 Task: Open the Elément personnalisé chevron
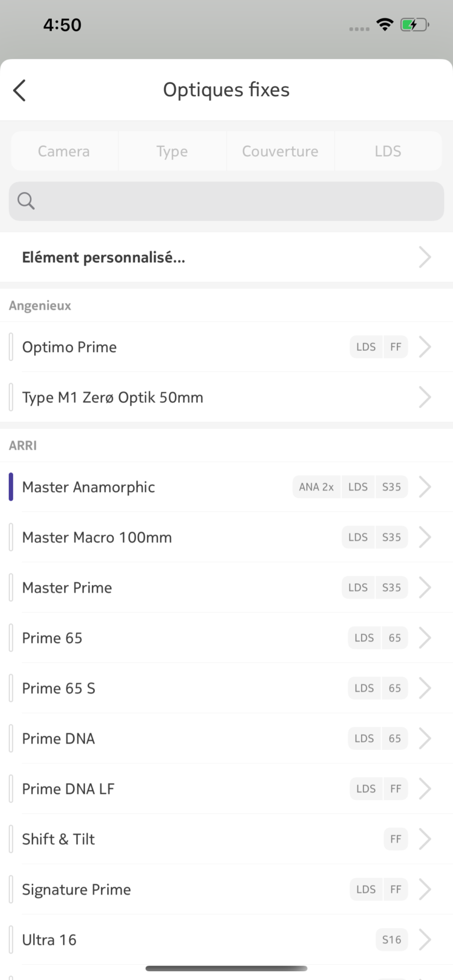coord(425,258)
